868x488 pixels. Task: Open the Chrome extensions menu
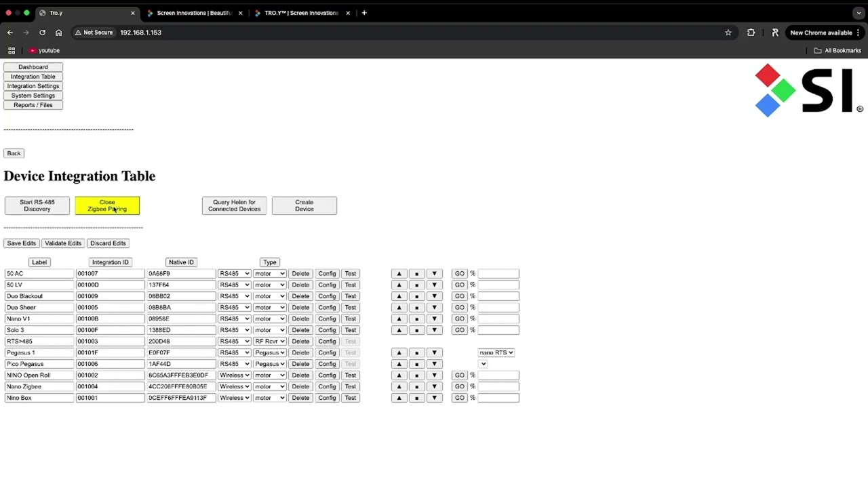pyautogui.click(x=751, y=33)
